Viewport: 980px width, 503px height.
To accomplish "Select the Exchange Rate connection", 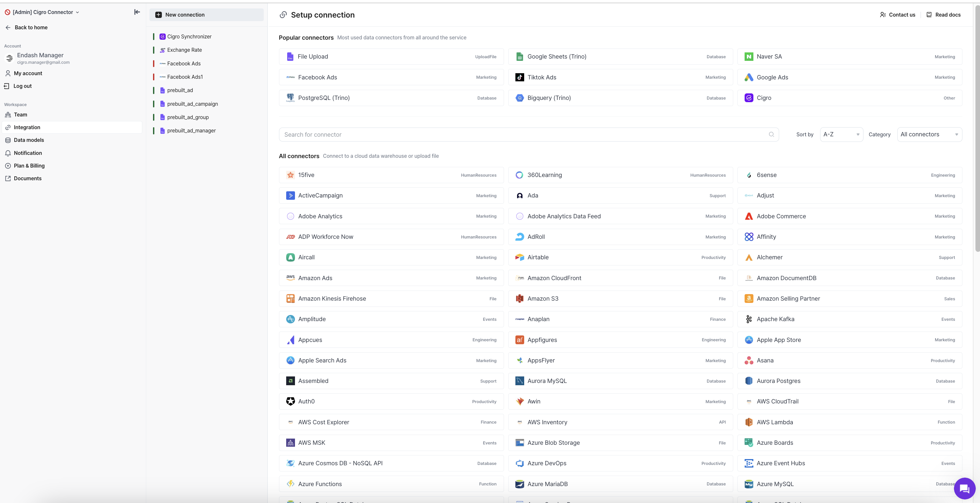I will pos(185,50).
